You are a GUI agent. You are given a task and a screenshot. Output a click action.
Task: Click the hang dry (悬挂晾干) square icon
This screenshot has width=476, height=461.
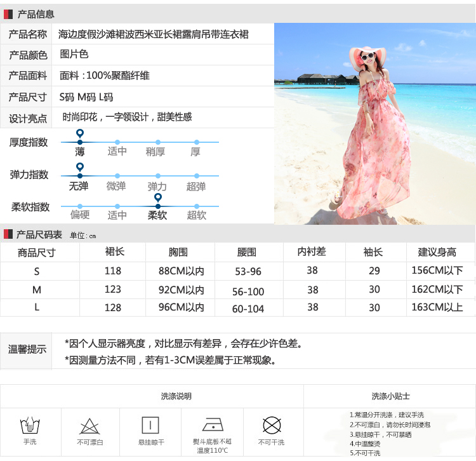tap(150, 425)
